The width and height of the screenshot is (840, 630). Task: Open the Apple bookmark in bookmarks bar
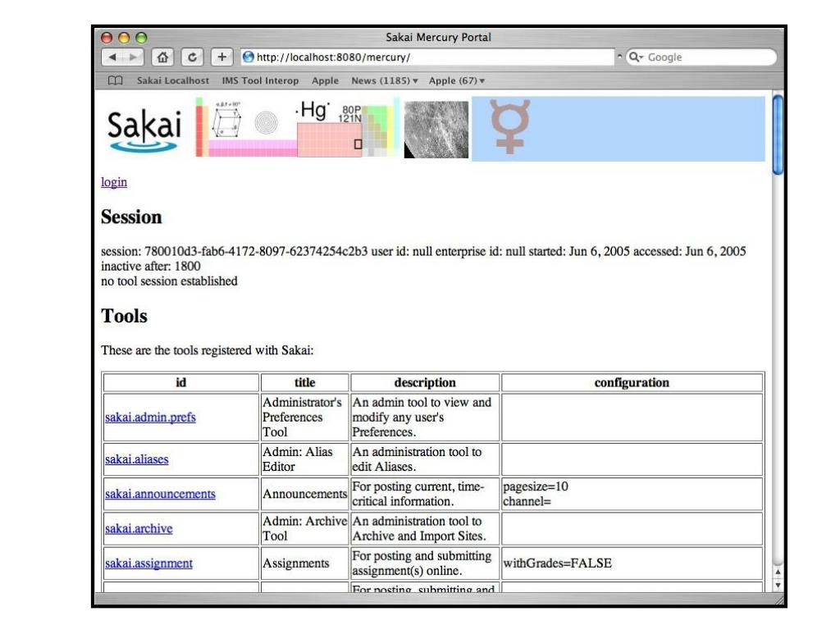(325, 80)
